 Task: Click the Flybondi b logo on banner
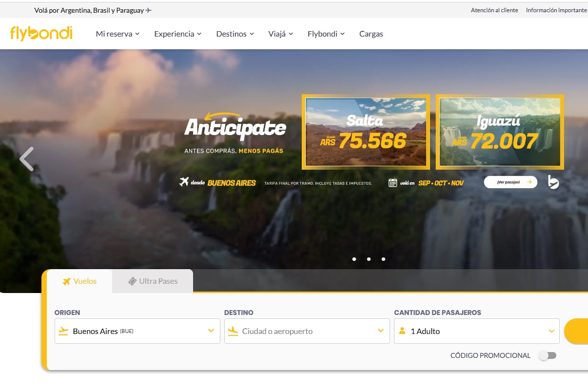pyautogui.click(x=553, y=182)
